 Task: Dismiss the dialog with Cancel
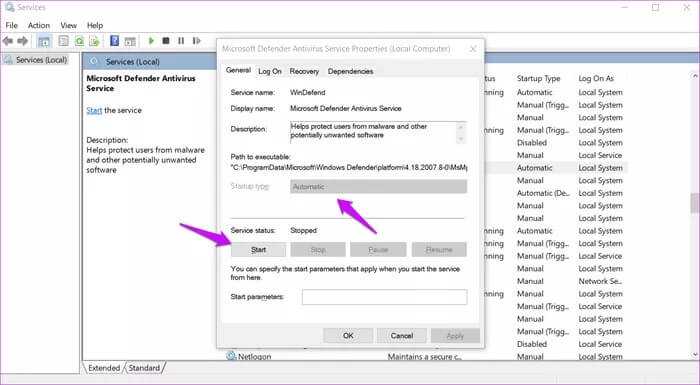coord(402,335)
